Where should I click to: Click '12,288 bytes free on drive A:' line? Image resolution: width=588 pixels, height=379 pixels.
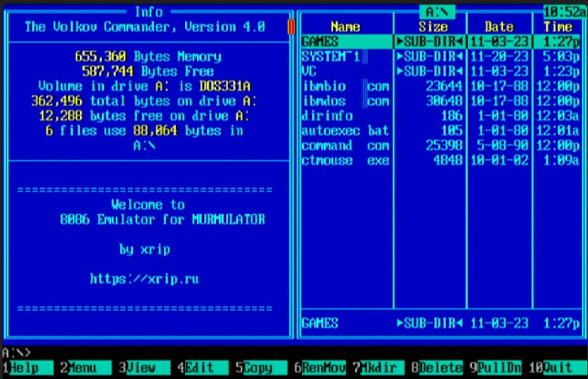(x=145, y=116)
